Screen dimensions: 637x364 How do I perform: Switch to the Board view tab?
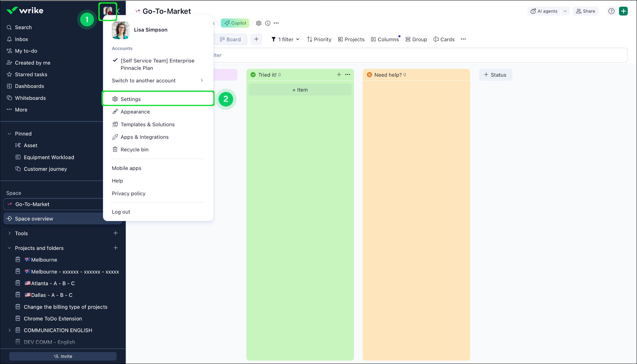click(230, 39)
